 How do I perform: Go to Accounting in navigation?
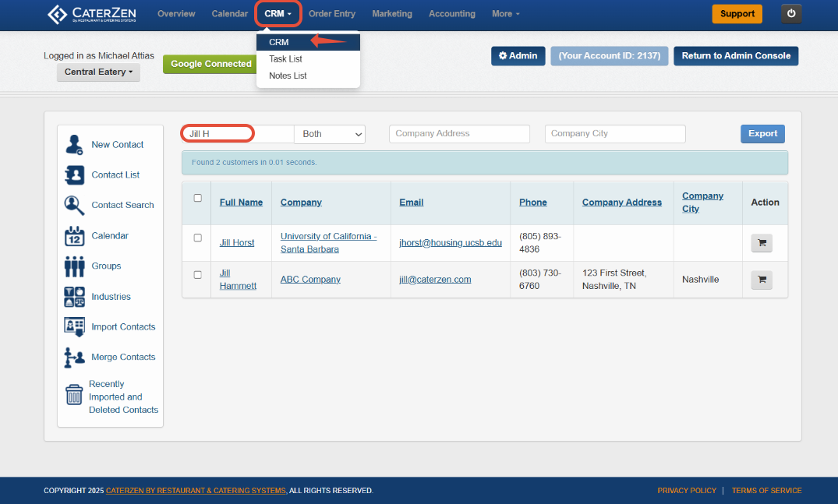pos(452,14)
